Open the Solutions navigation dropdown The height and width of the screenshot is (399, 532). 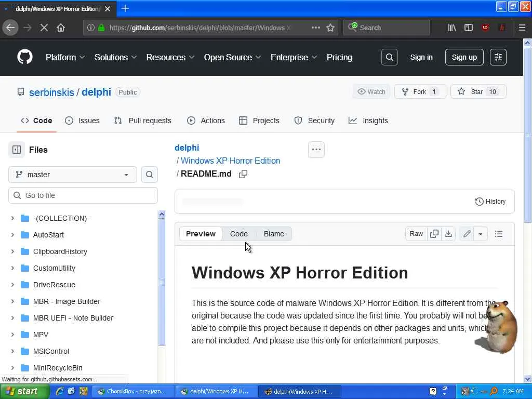point(115,57)
